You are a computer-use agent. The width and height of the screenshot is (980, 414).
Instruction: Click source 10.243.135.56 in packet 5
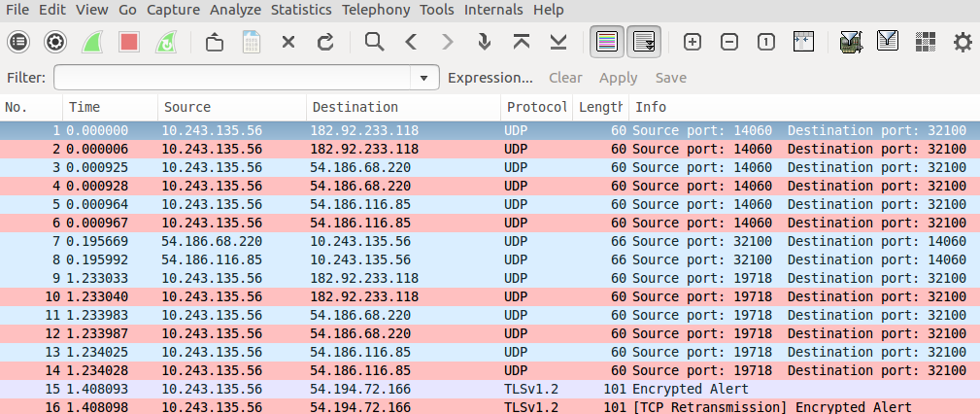(x=212, y=204)
